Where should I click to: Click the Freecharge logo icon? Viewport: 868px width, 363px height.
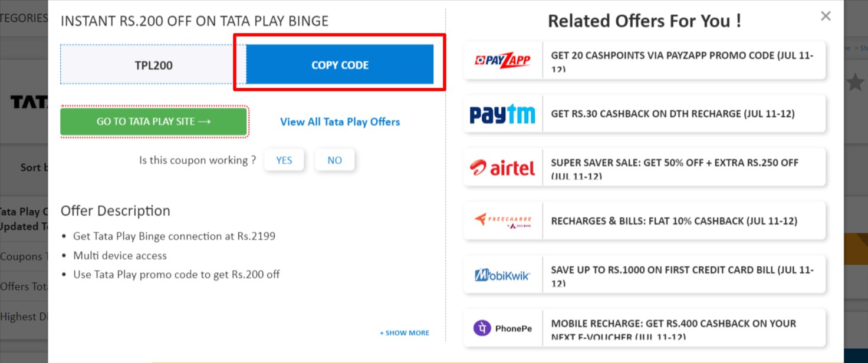(502, 221)
